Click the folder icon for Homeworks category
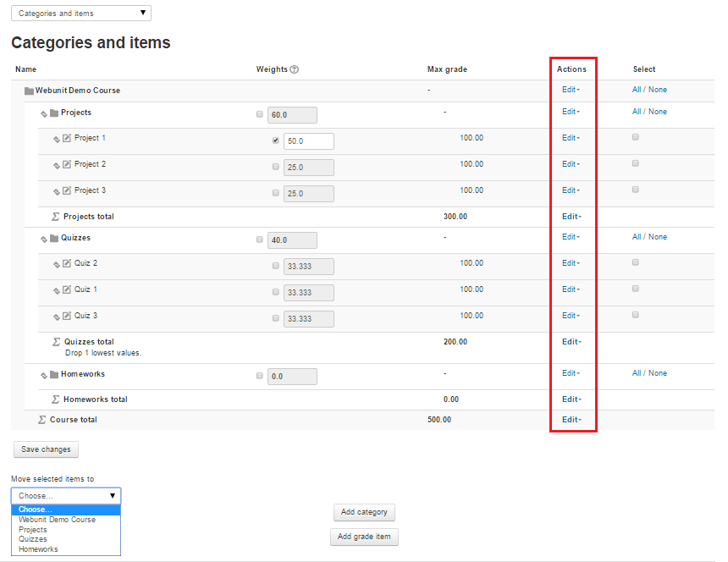 coord(54,374)
